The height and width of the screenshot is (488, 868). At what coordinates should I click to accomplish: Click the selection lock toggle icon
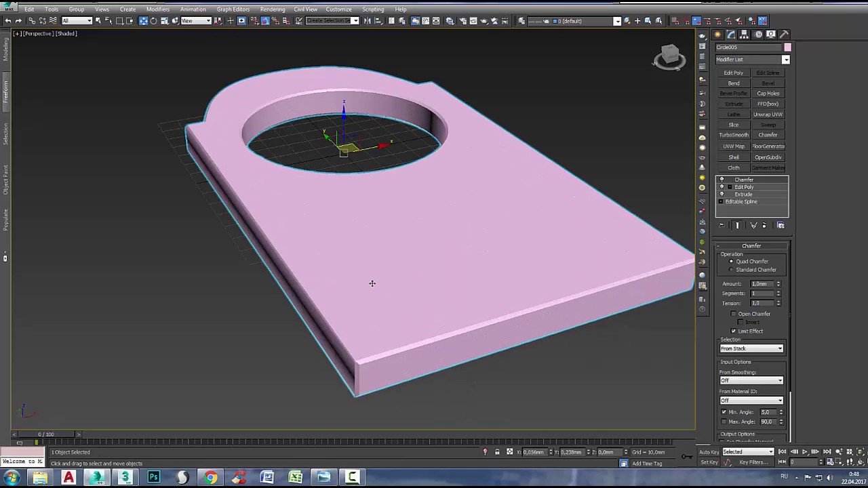tap(497, 452)
